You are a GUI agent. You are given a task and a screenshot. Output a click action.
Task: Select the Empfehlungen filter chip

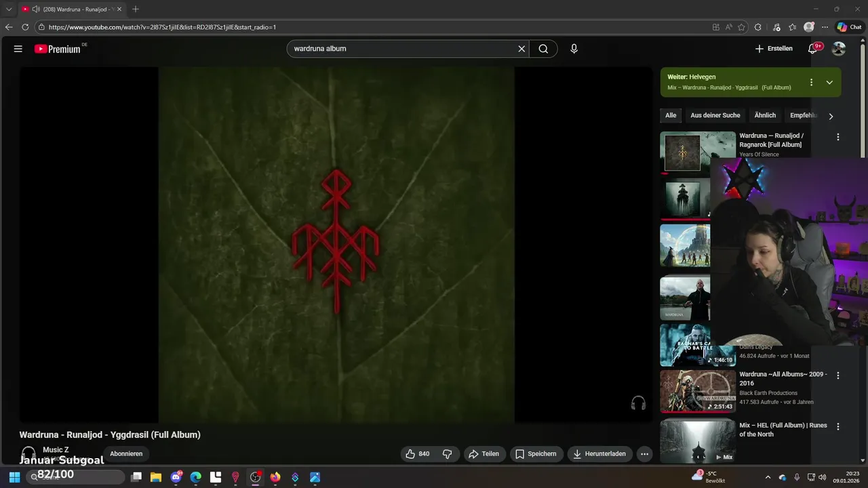804,115
